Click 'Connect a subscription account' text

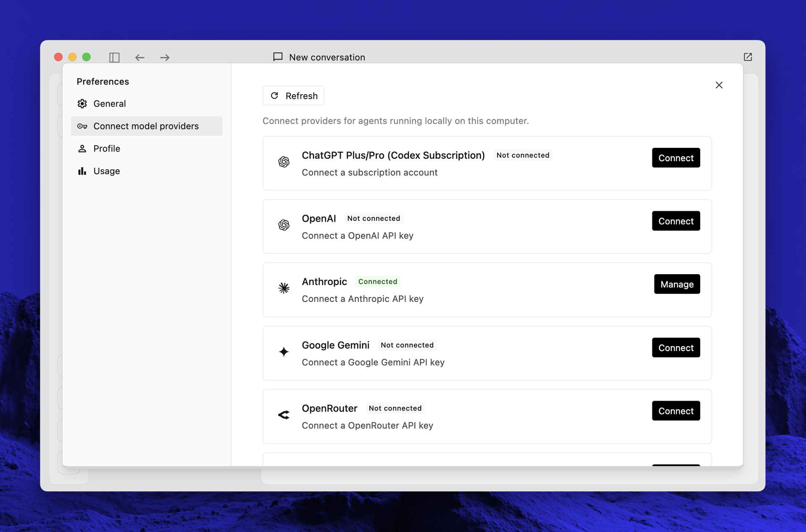[369, 173]
